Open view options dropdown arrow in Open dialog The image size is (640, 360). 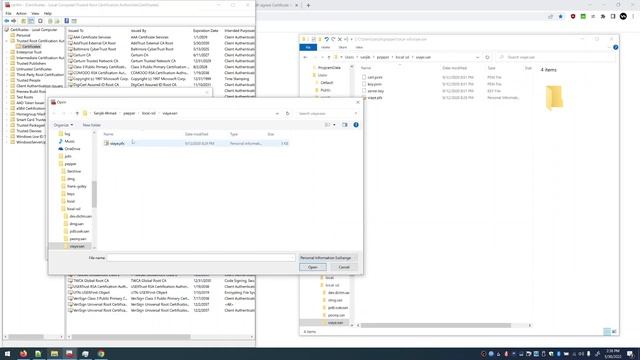coord(334,125)
